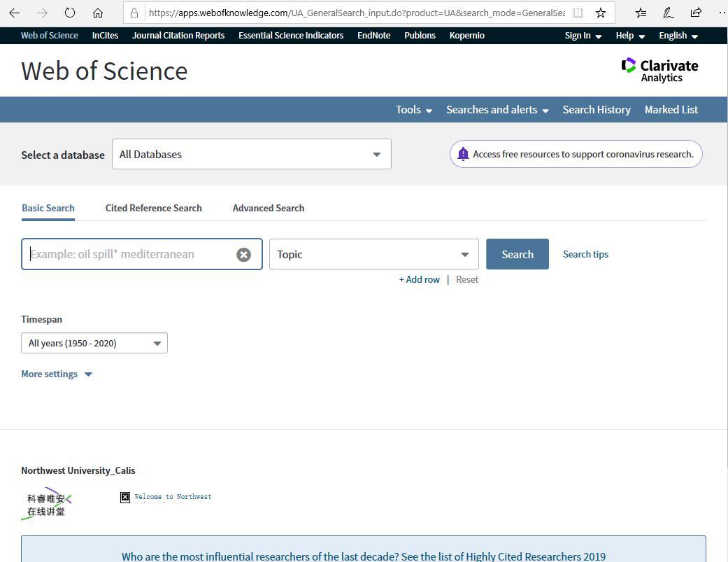
Task: Click the browser back arrow
Action: point(14,13)
